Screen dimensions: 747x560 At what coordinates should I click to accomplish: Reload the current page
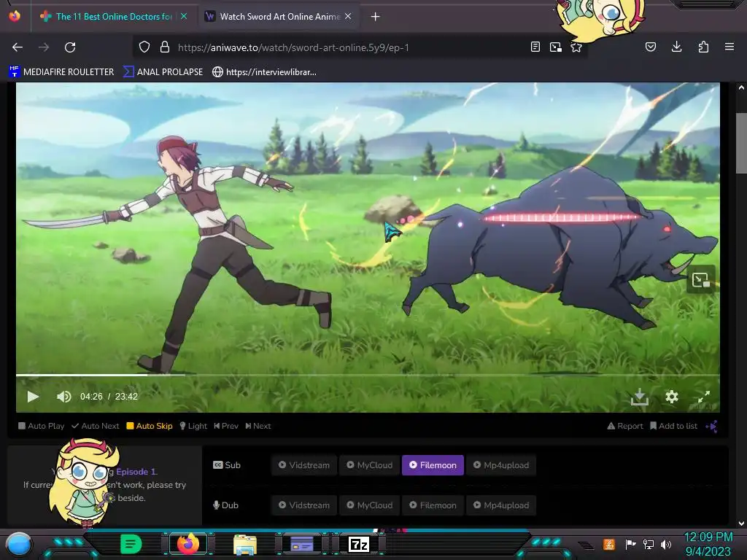click(70, 47)
